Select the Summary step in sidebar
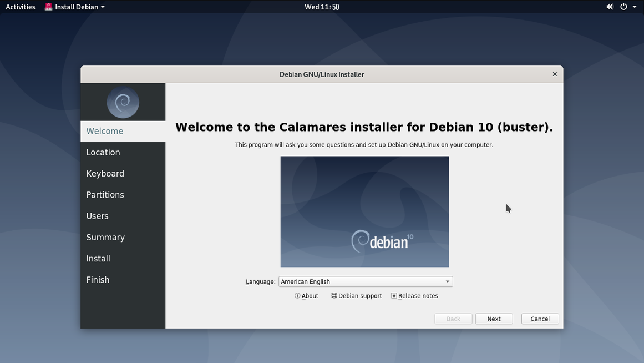644x363 pixels. (123, 237)
